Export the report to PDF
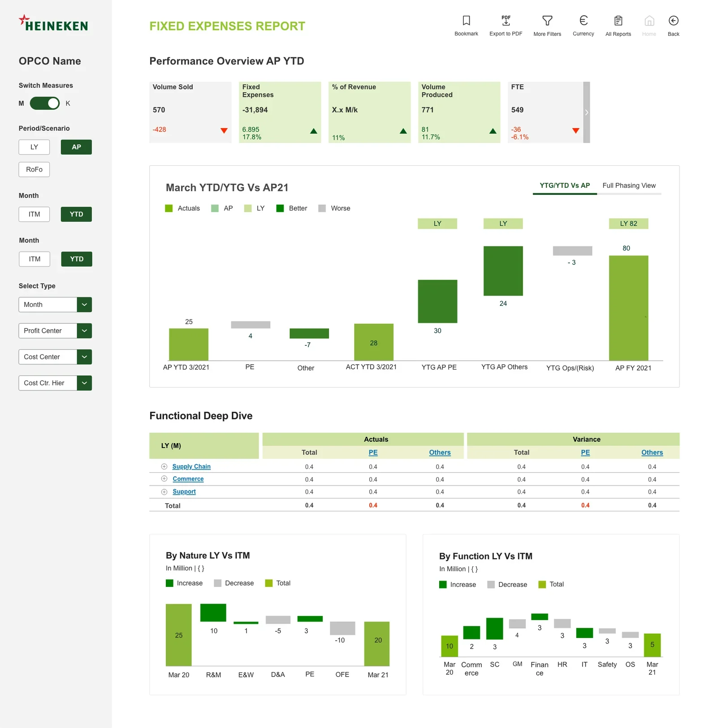Viewport: 717px width, 728px height. click(x=505, y=21)
